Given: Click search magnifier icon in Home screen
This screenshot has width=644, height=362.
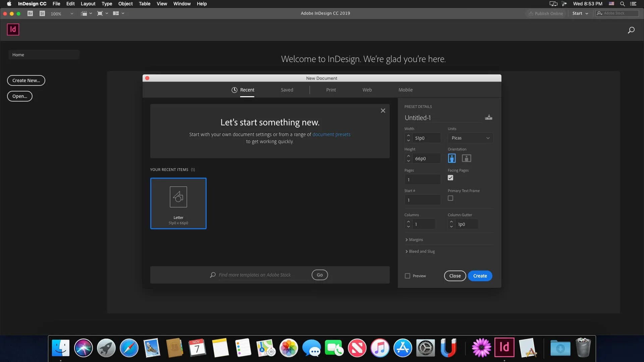Looking at the screenshot, I should coord(631,30).
